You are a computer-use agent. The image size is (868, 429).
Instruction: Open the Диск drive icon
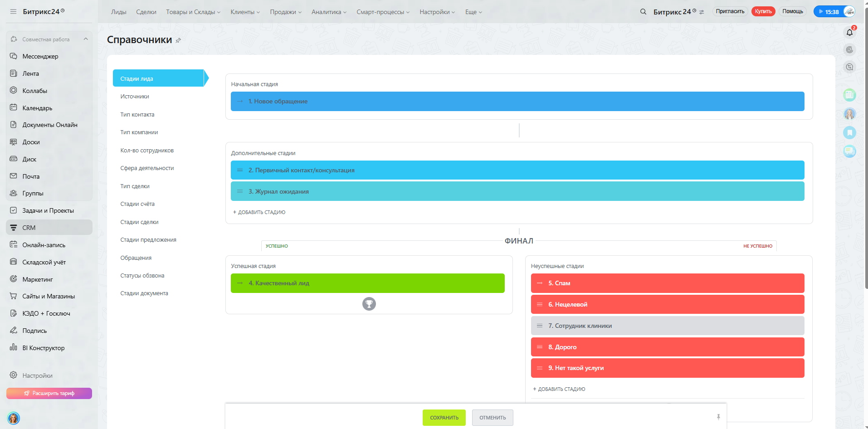[14, 159]
